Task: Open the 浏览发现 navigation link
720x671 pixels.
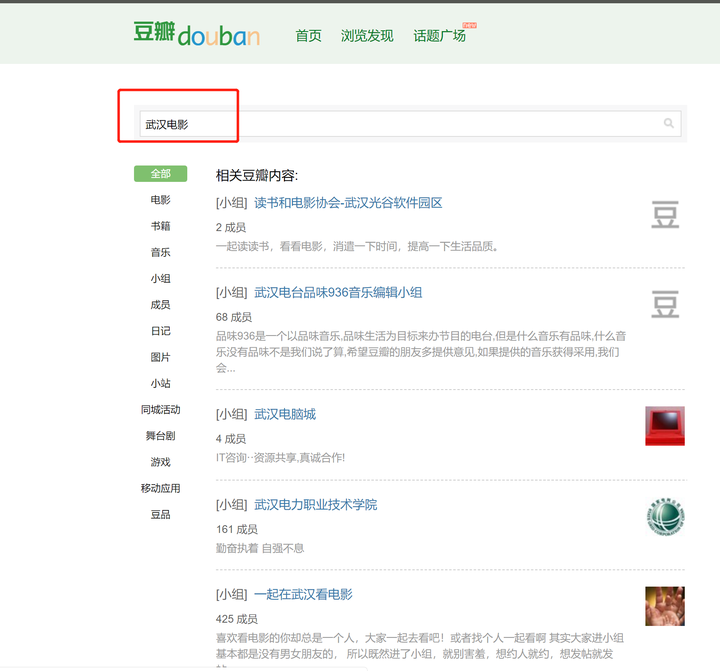Action: pyautogui.click(x=367, y=35)
